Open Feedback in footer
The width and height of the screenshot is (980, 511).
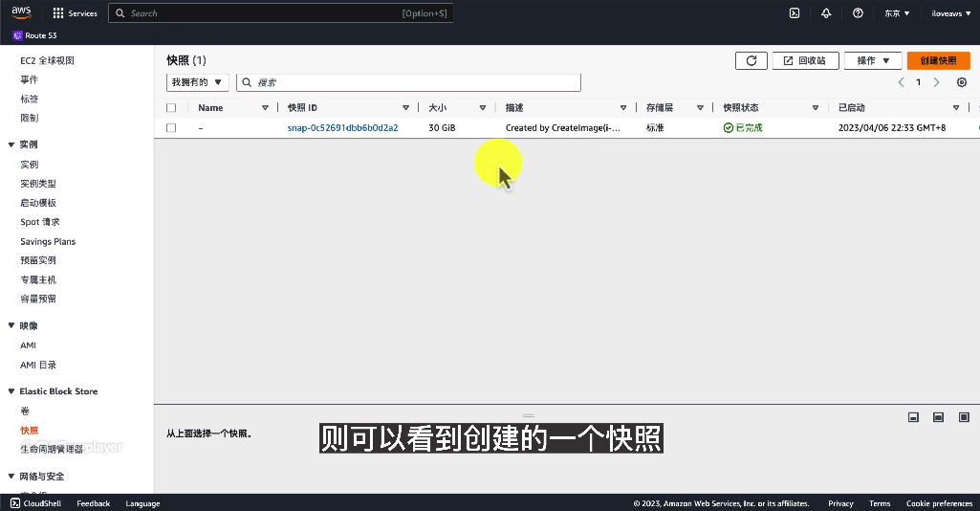[x=93, y=503]
